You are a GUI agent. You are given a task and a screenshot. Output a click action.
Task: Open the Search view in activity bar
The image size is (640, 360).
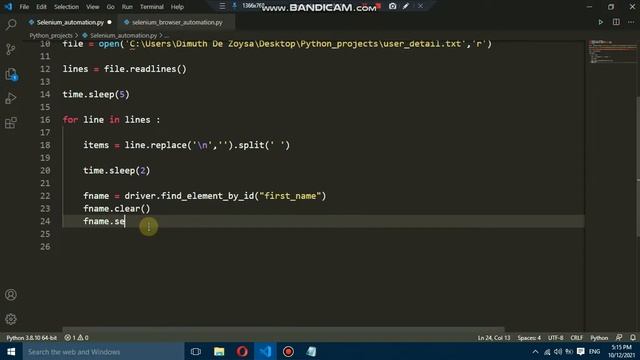11,24
